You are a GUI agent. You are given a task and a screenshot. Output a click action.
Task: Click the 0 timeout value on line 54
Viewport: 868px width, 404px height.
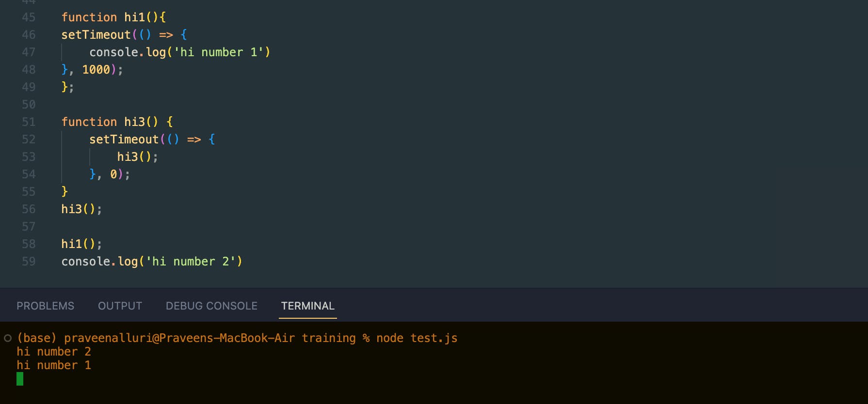[113, 174]
